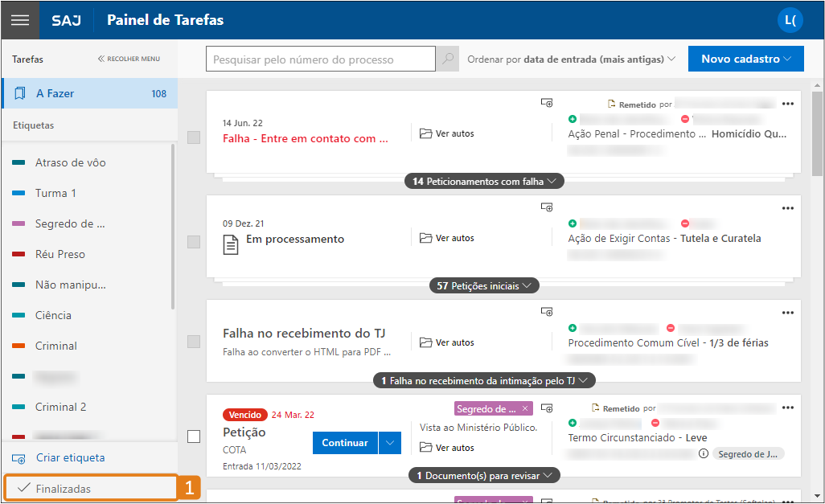This screenshot has height=504, width=825.
Task: Click the add-etiqueta tag icon on first card
Action: coord(547,103)
